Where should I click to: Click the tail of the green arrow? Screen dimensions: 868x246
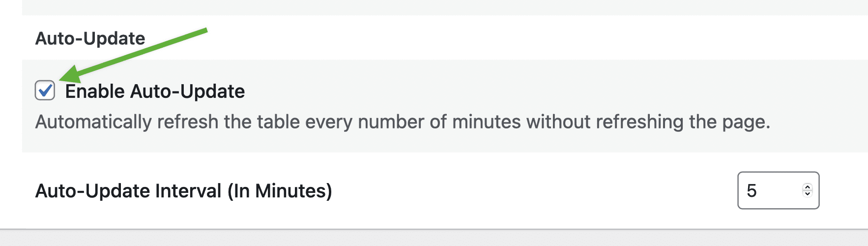tap(204, 31)
